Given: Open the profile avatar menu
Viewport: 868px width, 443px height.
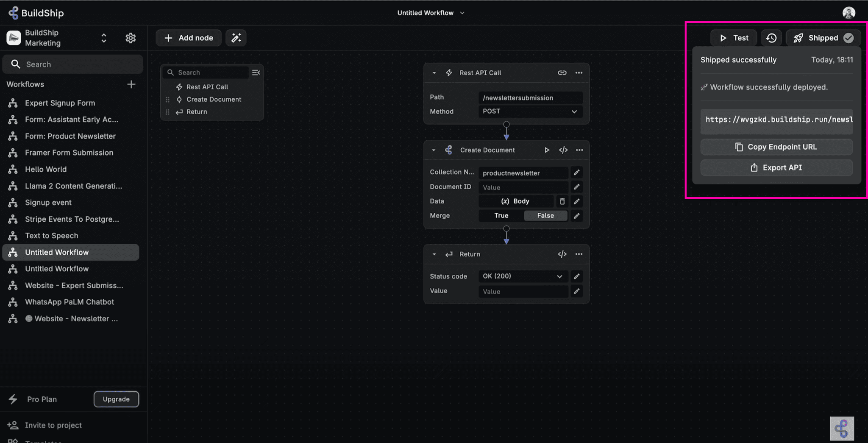Looking at the screenshot, I should click(x=848, y=12).
